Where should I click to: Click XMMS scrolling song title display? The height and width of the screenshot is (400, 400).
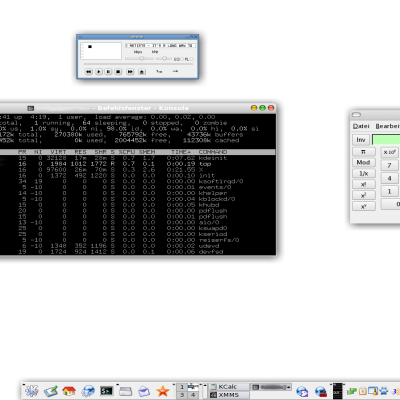pyautogui.click(x=160, y=45)
